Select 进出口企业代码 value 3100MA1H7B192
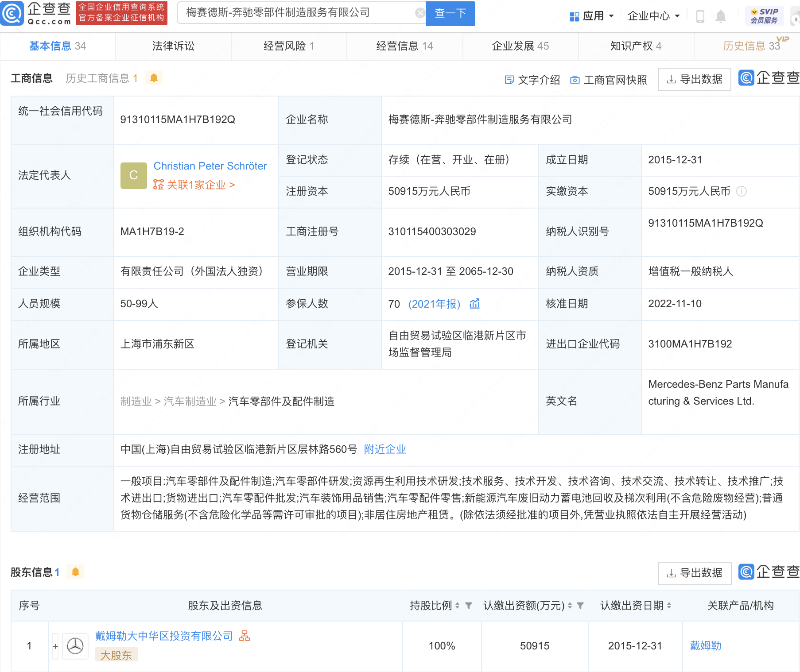This screenshot has height=672, width=800. point(690,344)
